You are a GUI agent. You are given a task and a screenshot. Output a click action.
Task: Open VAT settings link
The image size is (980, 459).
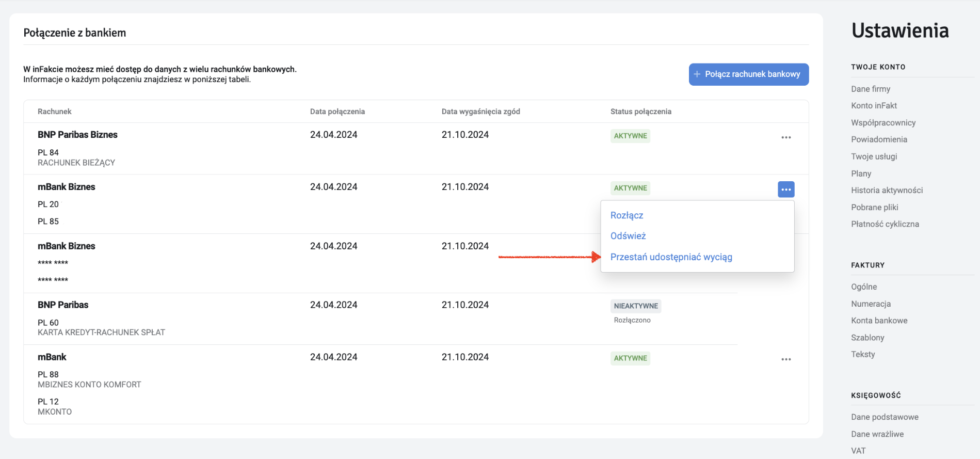(x=858, y=451)
